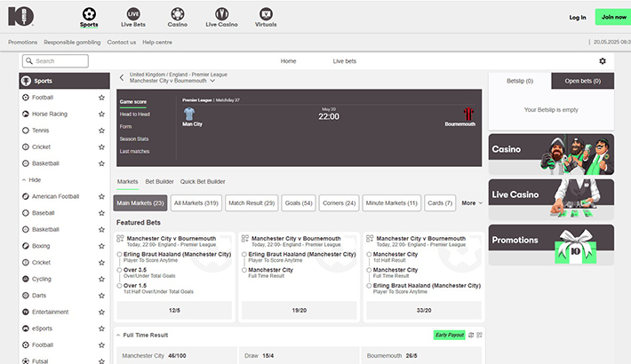
Task: Add the 33/20 featured bet
Action: click(x=424, y=310)
